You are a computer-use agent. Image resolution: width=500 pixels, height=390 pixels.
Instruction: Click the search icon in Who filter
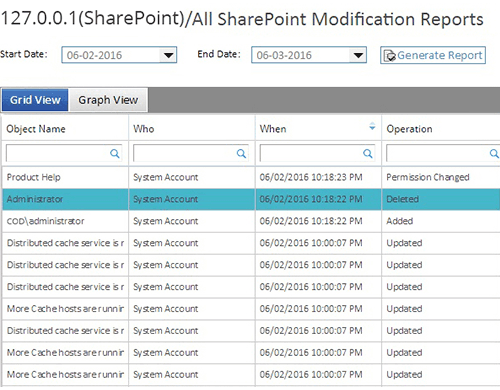pos(241,153)
